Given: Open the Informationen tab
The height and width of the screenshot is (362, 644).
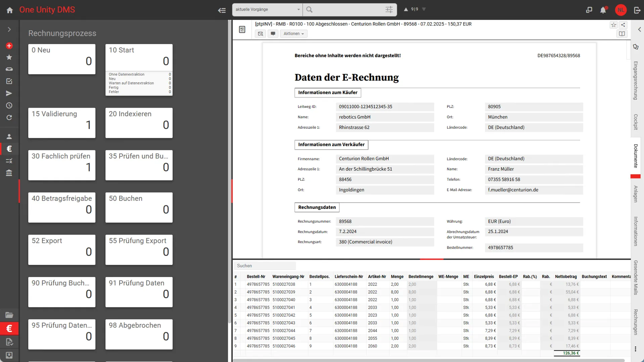Looking at the screenshot, I should pos(636,231).
